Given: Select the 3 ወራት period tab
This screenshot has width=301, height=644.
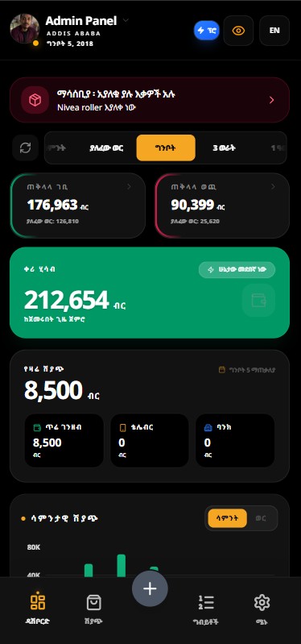Looking at the screenshot, I should click(x=225, y=147).
